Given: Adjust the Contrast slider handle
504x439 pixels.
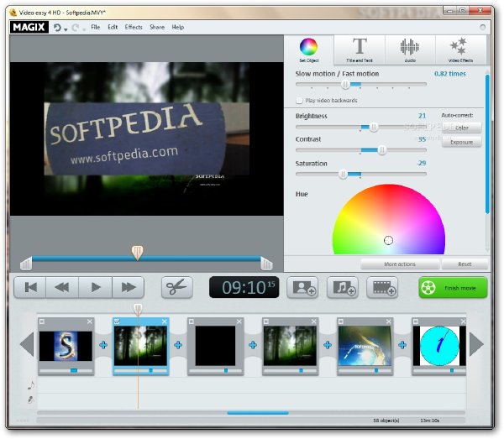Looking at the screenshot, I should [382, 150].
